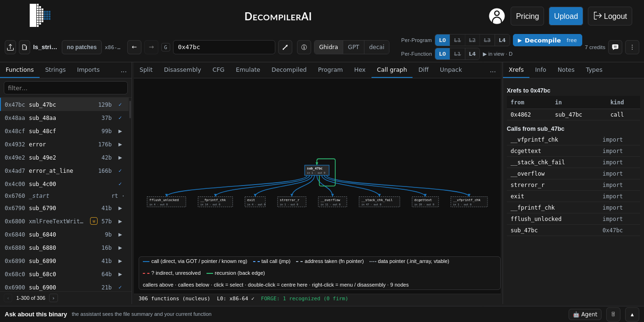Open the CFG tab
Screen dimensions: 644x322
pyautogui.click(x=219, y=70)
